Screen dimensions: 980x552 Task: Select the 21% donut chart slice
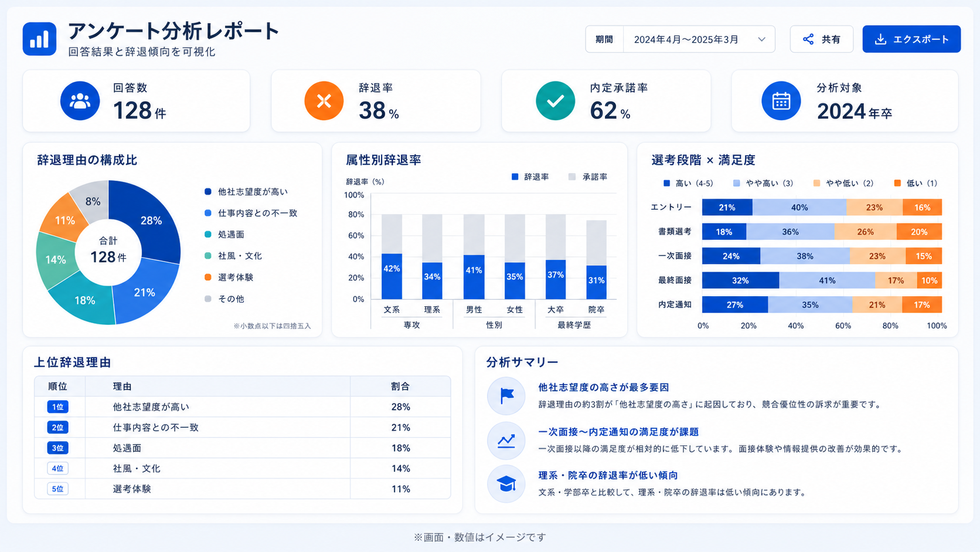coord(145,292)
